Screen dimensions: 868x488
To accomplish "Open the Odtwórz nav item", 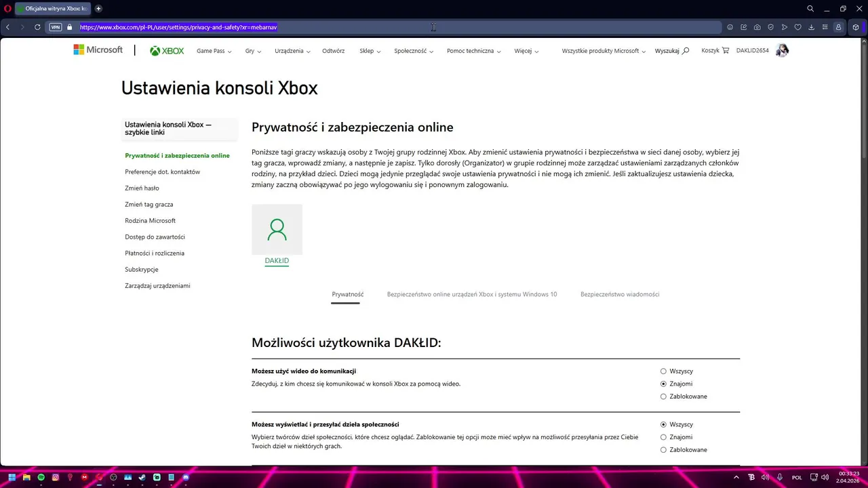I will click(x=333, y=51).
